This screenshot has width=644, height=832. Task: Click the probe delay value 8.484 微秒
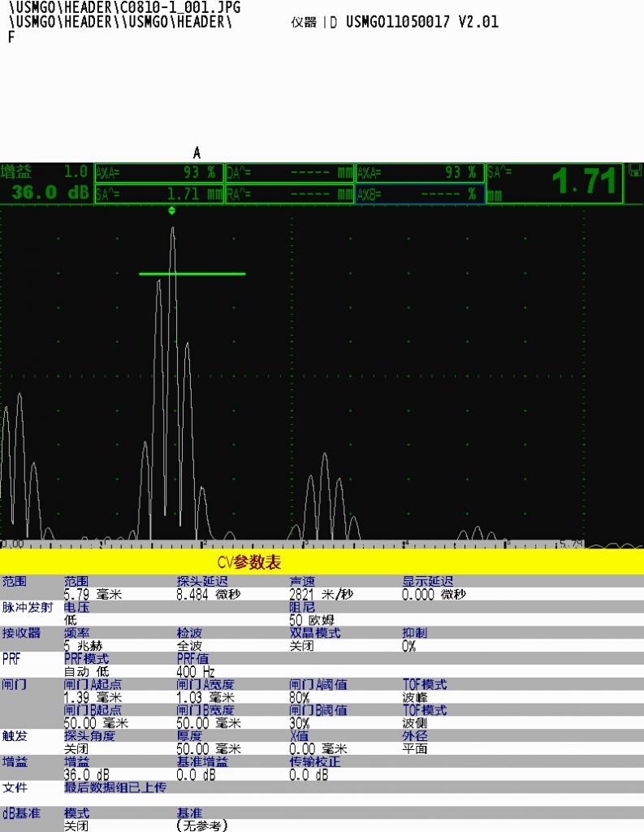pyautogui.click(x=209, y=594)
